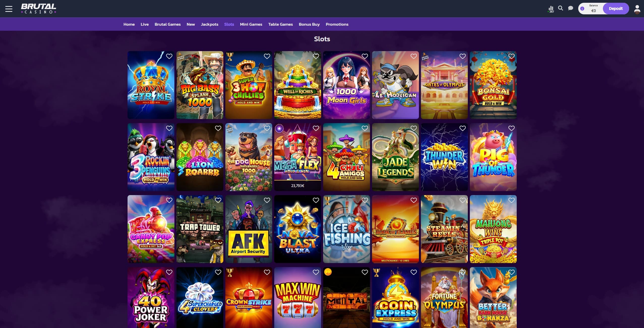The width and height of the screenshot is (644, 328).
Task: Open the Better Barn House Bonanza thumbnail
Action: pos(493,298)
